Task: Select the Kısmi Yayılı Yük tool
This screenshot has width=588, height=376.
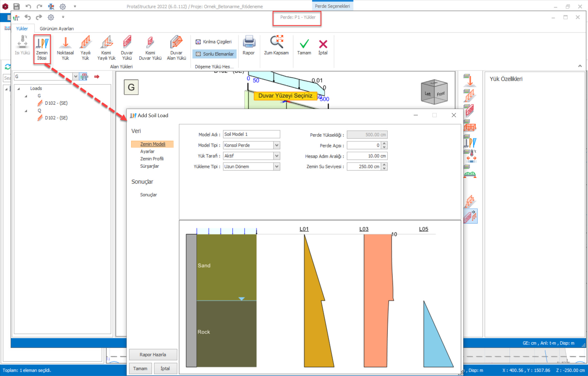Action: [106, 48]
